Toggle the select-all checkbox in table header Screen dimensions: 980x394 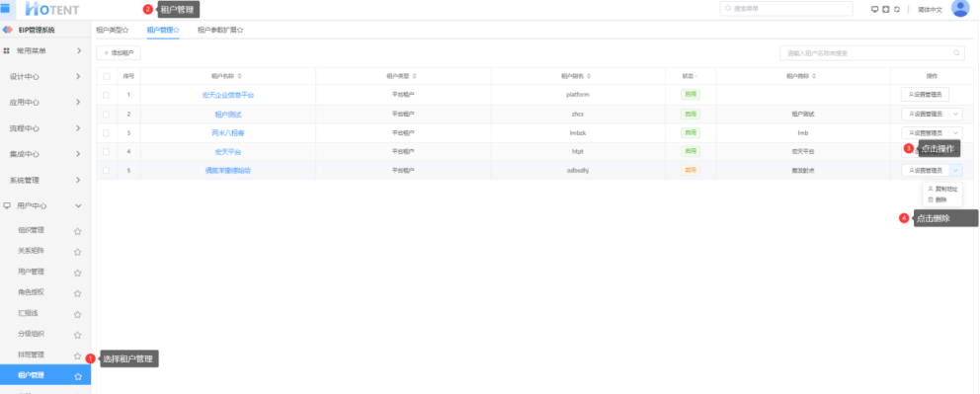(x=107, y=76)
